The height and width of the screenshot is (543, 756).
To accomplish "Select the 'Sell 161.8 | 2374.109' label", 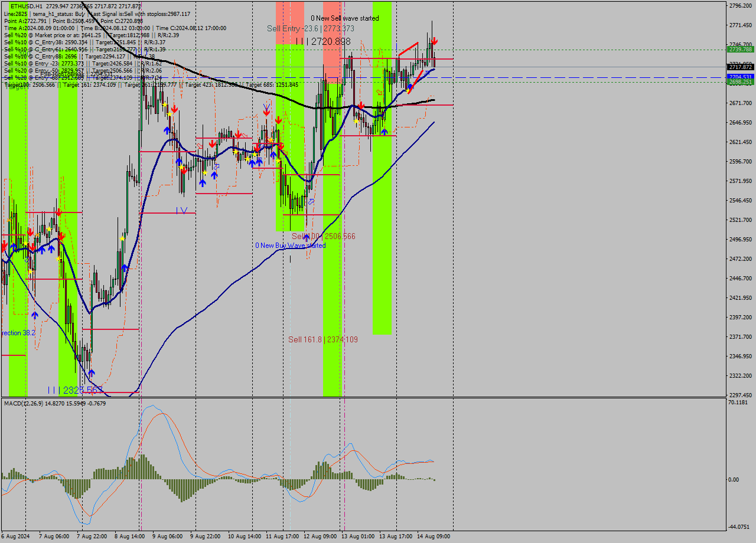I will (x=322, y=339).
